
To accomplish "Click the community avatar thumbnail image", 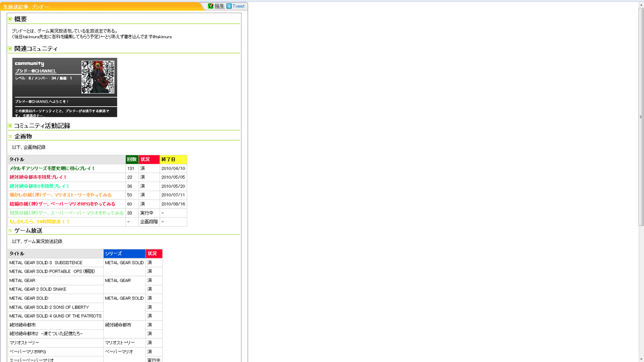I will pos(98,77).
